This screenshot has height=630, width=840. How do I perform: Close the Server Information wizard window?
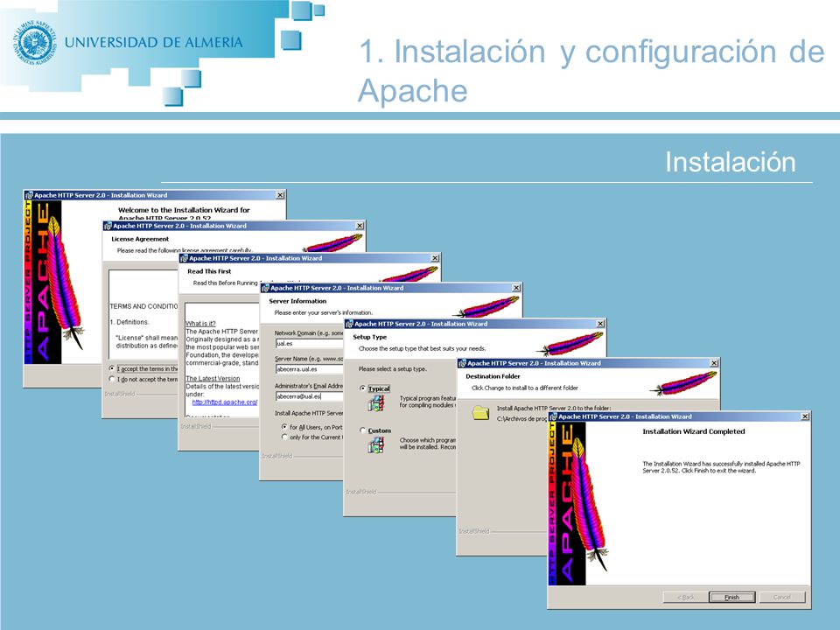(x=516, y=288)
